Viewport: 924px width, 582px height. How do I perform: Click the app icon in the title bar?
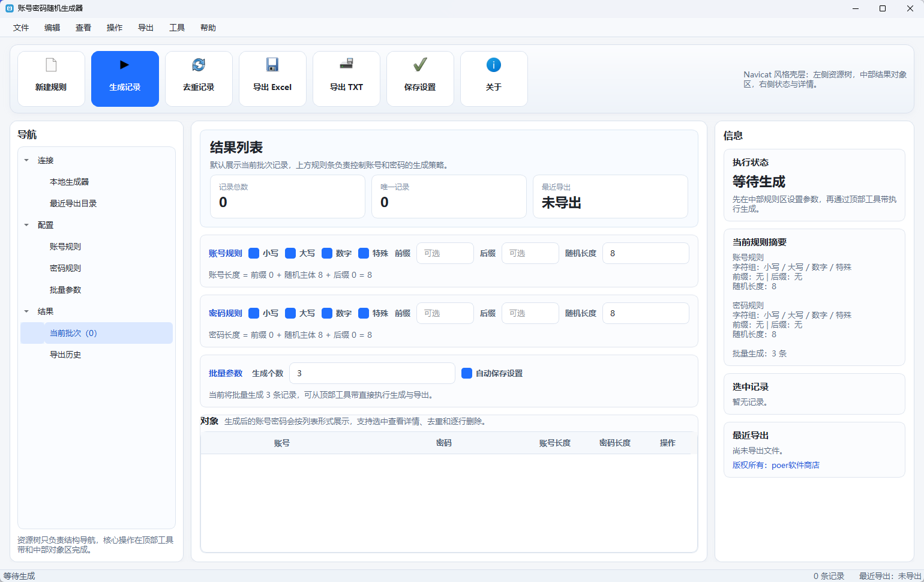(9, 8)
